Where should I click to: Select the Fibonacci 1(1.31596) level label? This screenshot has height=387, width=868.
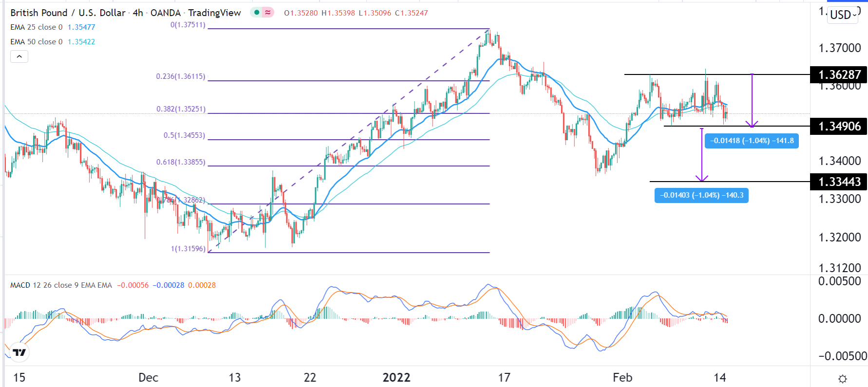click(188, 249)
